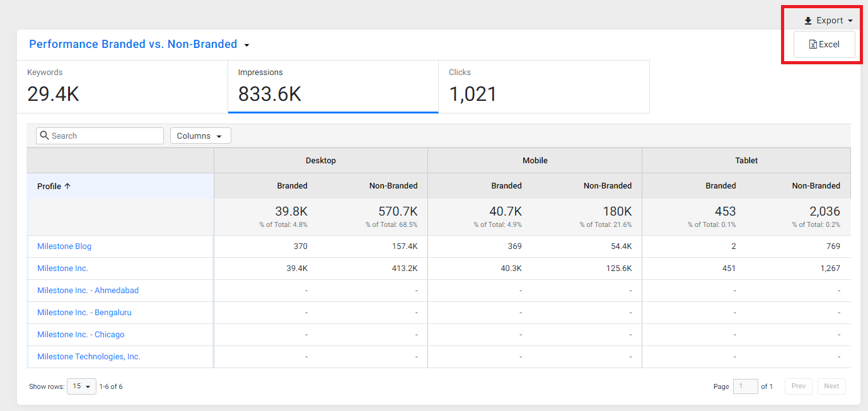Open the Export dropdown menu

[828, 21]
